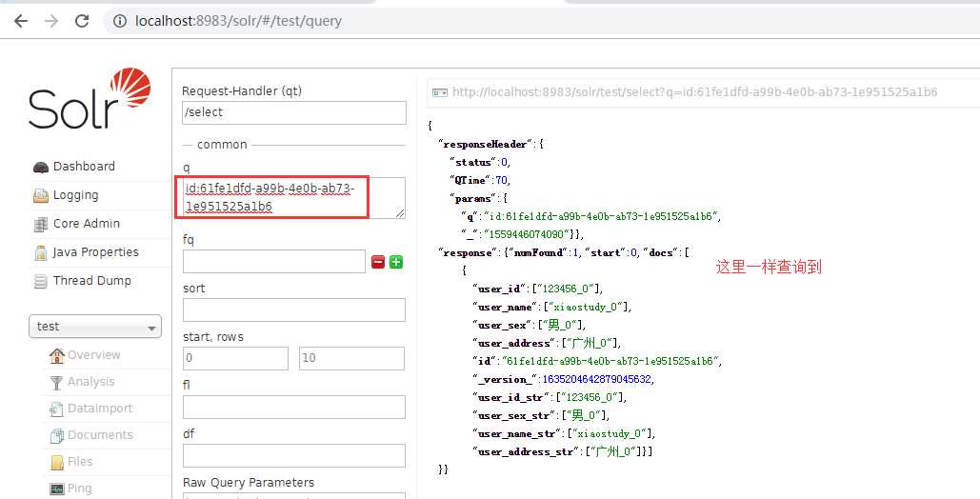
Task: Click the browser forward arrow
Action: coord(51,21)
